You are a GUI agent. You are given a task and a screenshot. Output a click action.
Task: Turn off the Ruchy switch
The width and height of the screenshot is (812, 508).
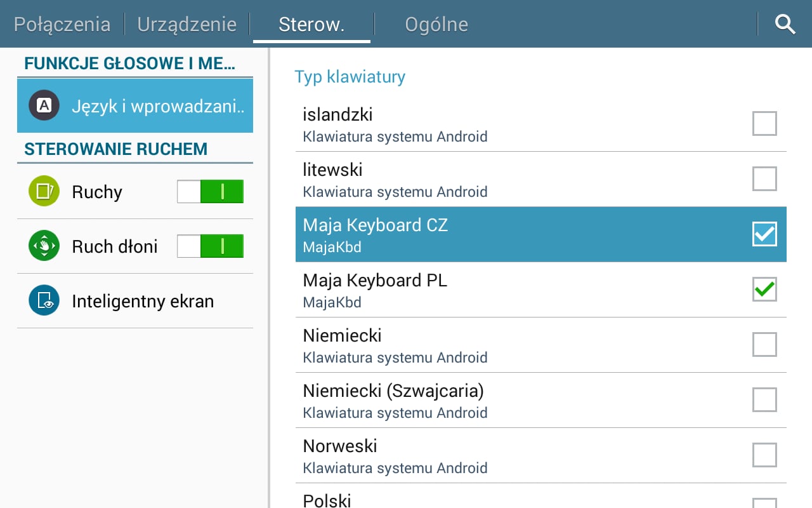pos(210,191)
